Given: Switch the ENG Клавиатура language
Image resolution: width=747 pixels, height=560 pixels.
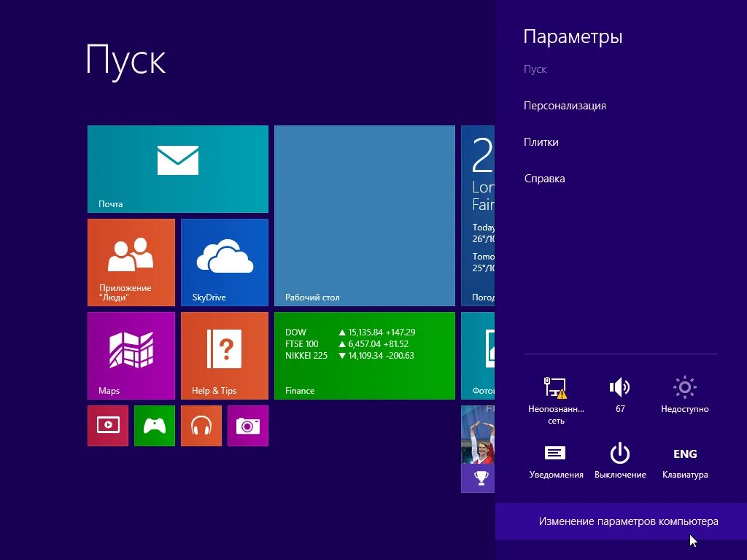Looking at the screenshot, I should 685,462.
